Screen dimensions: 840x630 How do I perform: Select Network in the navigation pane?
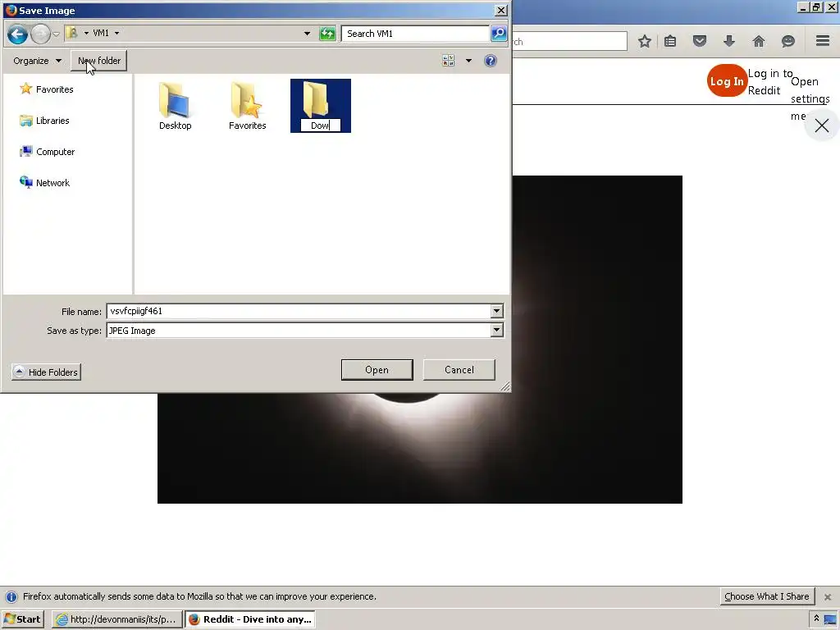click(x=44, y=183)
